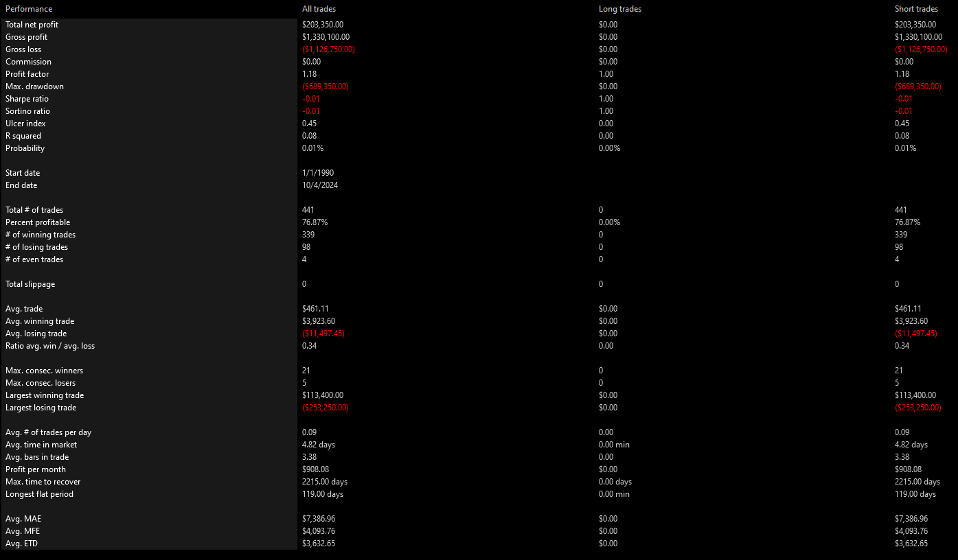Screen dimensions: 958x560
Task: Click the # of even trades label
Action: click(x=34, y=259)
